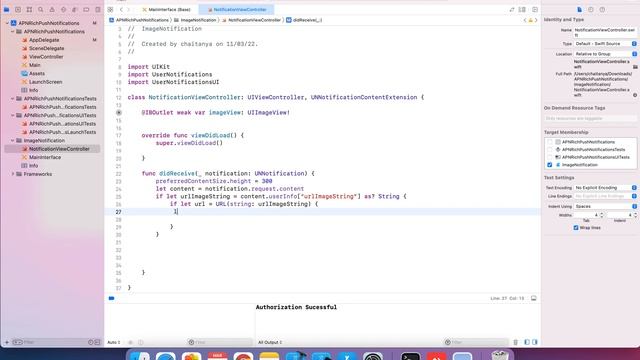This screenshot has height=360, width=640.
Task: Add a new editor pane on right
Action: 535,9
